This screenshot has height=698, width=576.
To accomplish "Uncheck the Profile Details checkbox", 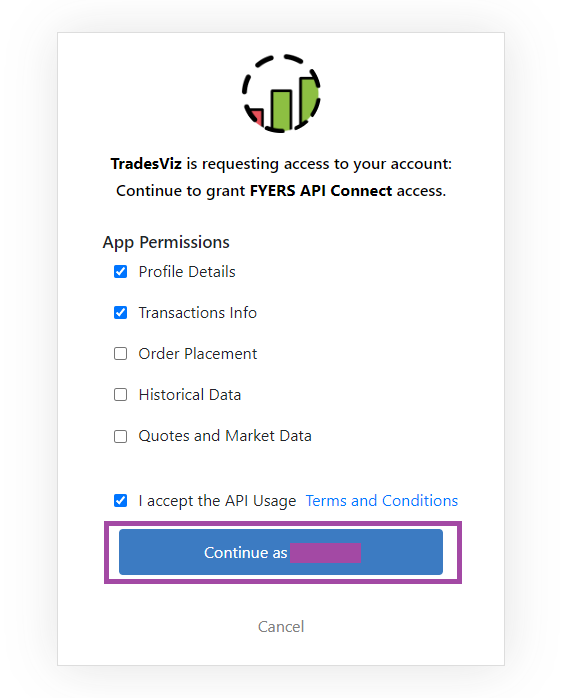I will point(120,272).
